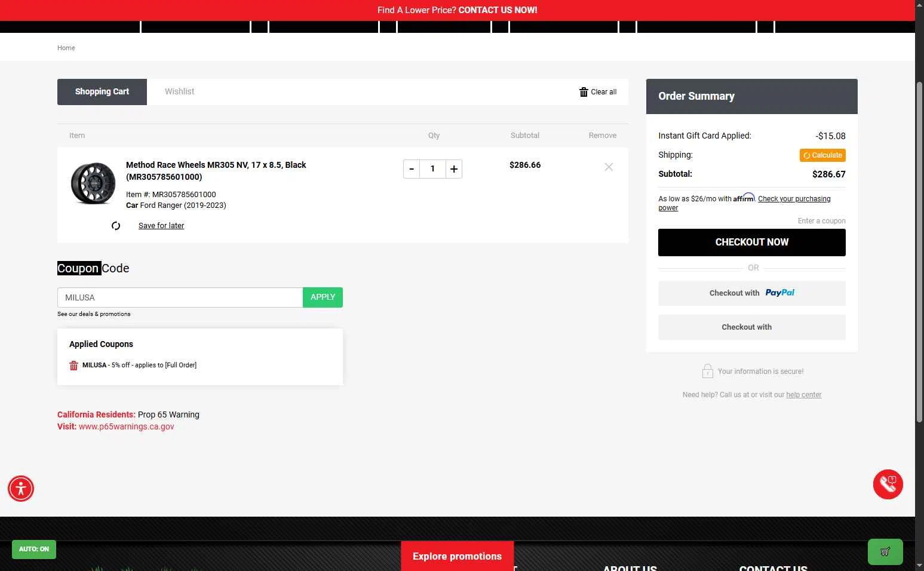
Task: Click the red phone call-back icon
Action: click(888, 484)
